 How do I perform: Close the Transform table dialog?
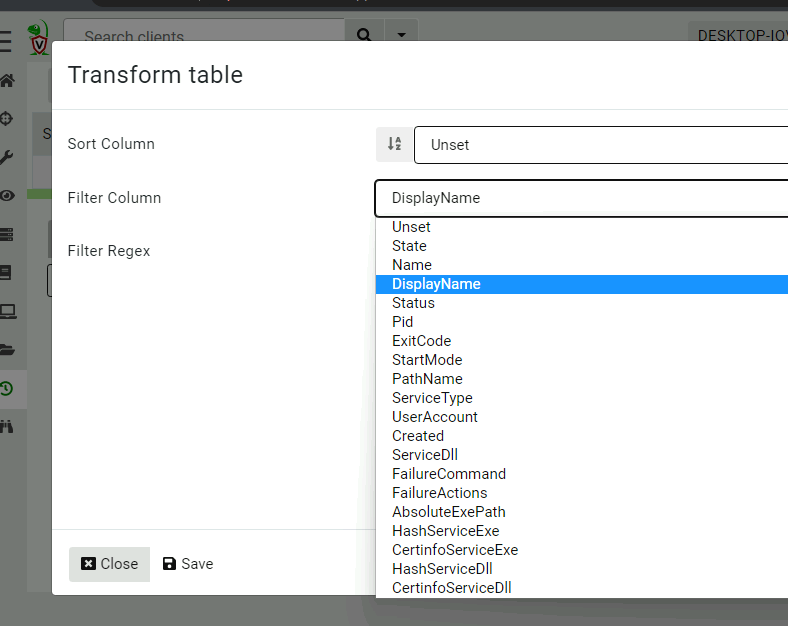click(109, 564)
